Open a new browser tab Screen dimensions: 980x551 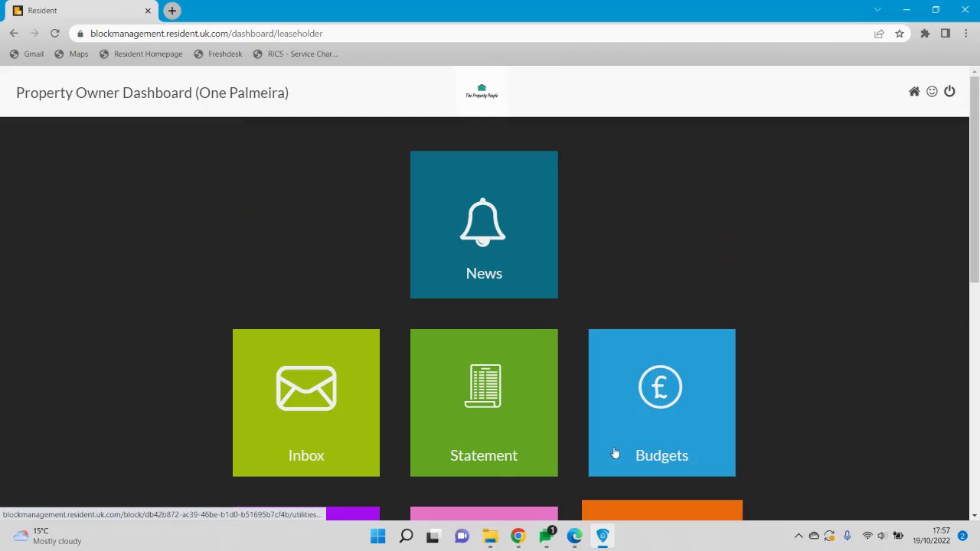click(171, 11)
